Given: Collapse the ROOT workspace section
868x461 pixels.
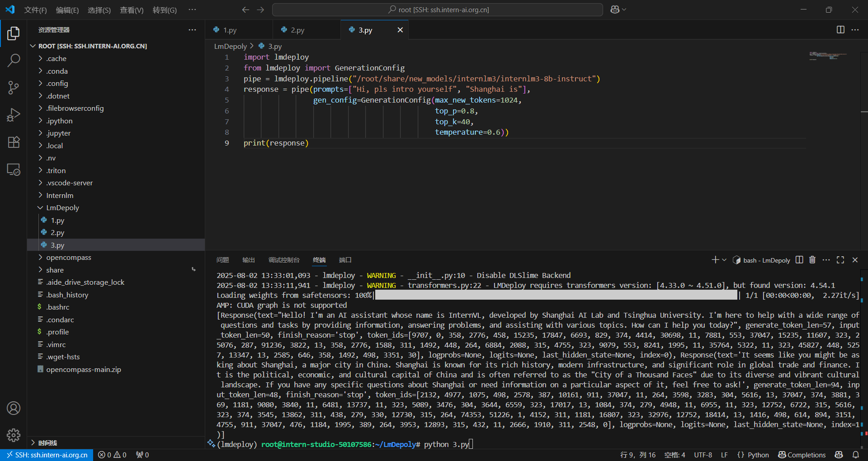Looking at the screenshot, I should coord(33,46).
